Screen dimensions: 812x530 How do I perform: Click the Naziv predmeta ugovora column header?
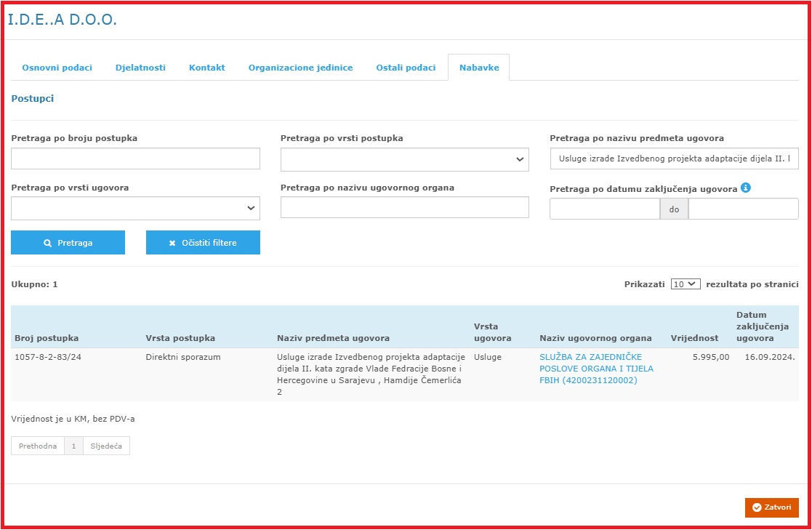(x=333, y=338)
